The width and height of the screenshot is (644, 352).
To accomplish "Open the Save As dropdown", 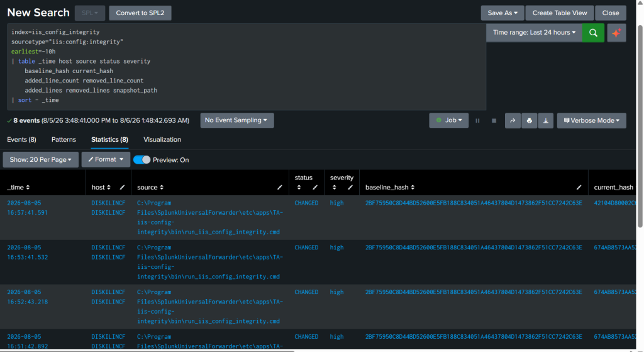I will click(x=502, y=13).
